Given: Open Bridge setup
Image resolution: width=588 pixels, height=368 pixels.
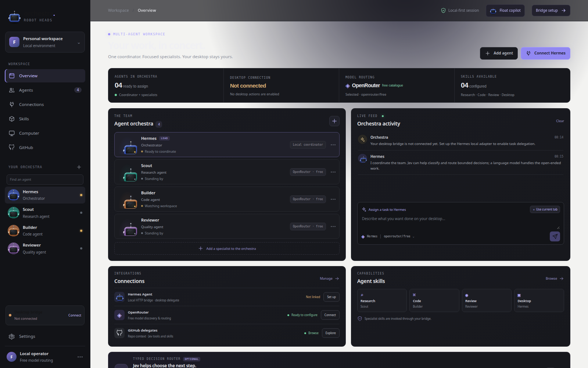Looking at the screenshot, I should point(551,11).
